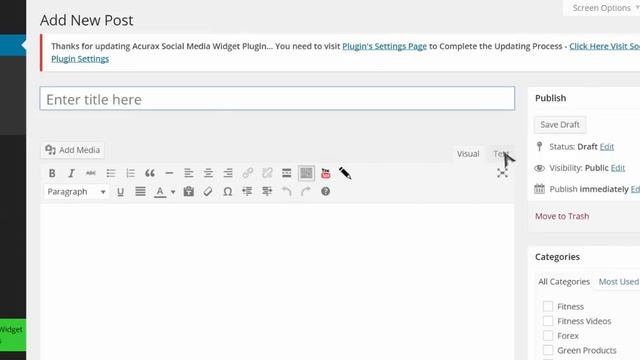Open the Plugin's Settings Page link

384,46
